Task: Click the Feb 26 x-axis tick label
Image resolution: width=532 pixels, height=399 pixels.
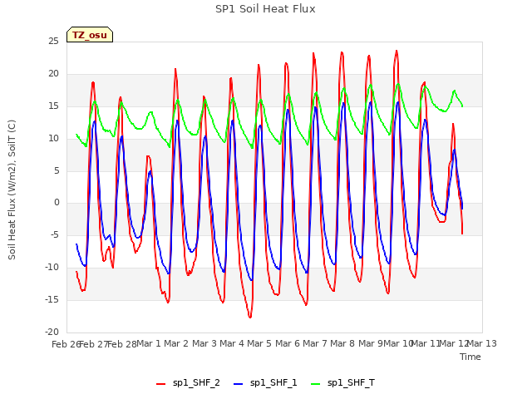Action: pos(66,344)
